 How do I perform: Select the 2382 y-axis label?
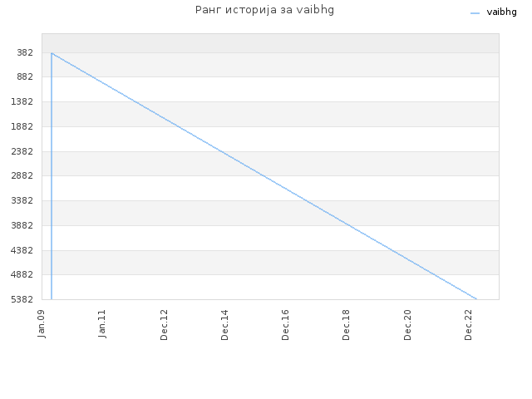(22, 151)
